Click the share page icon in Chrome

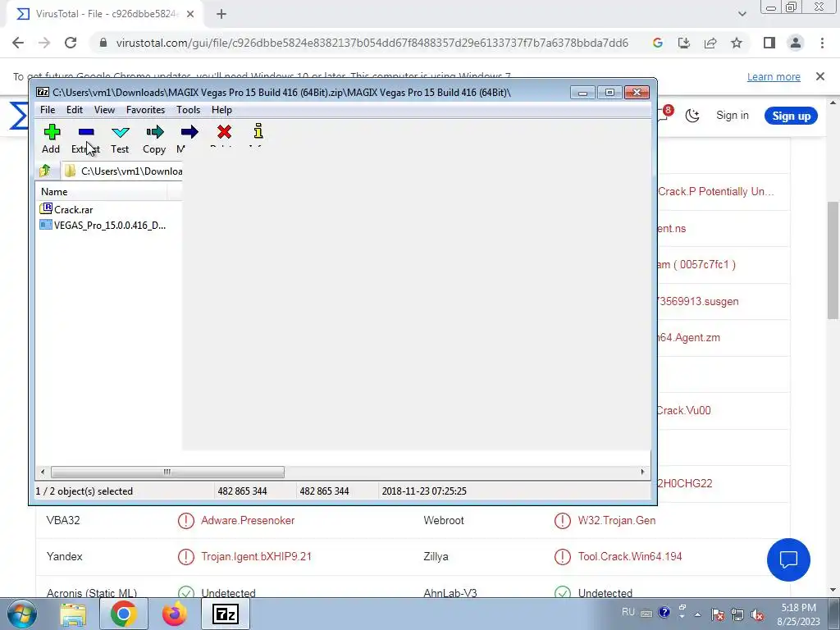(710, 43)
